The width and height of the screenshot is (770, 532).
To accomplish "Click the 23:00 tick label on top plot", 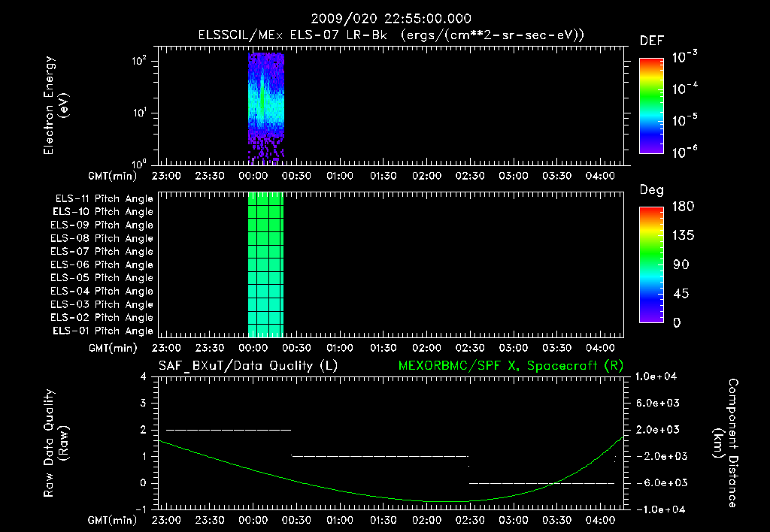I will tap(166, 176).
